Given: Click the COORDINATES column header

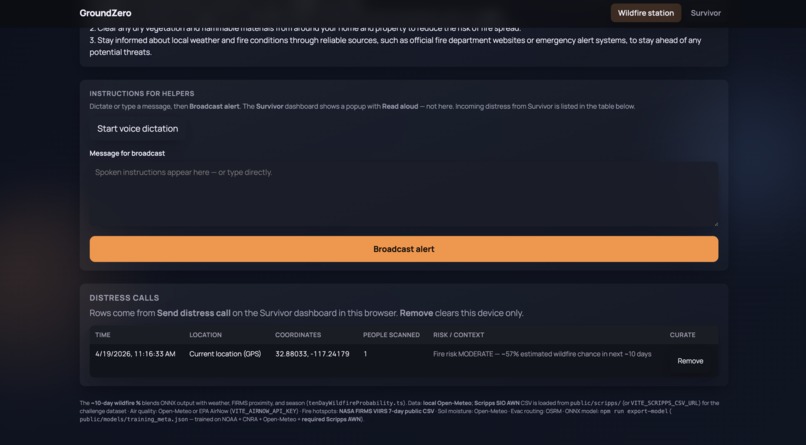Looking at the screenshot, I should 298,335.
